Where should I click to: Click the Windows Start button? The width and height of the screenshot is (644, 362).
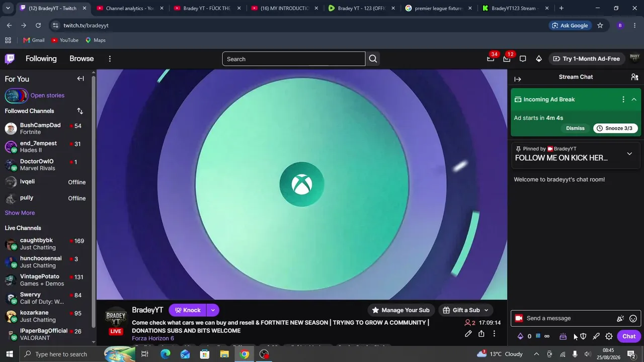[10, 354]
